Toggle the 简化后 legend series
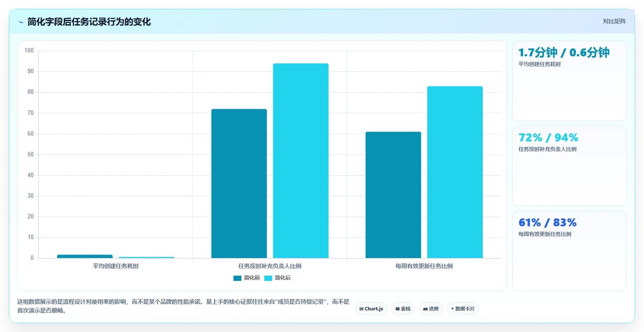644x332 pixels. coord(277,278)
